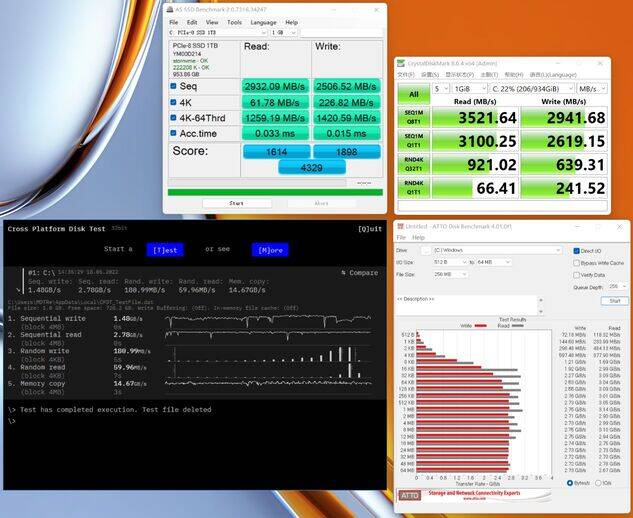Open Help menu in AS SSD Benchmark
The height and width of the screenshot is (518, 633).
click(x=291, y=22)
